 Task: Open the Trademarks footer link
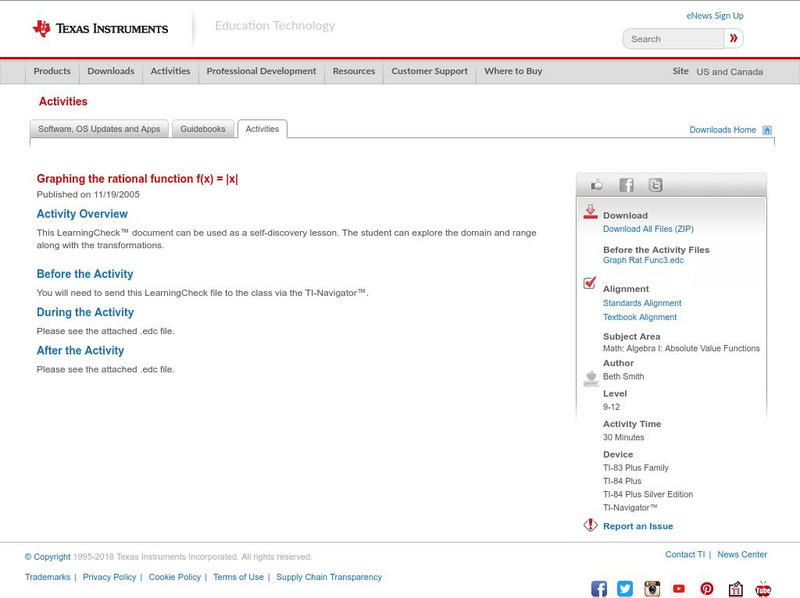(x=47, y=577)
